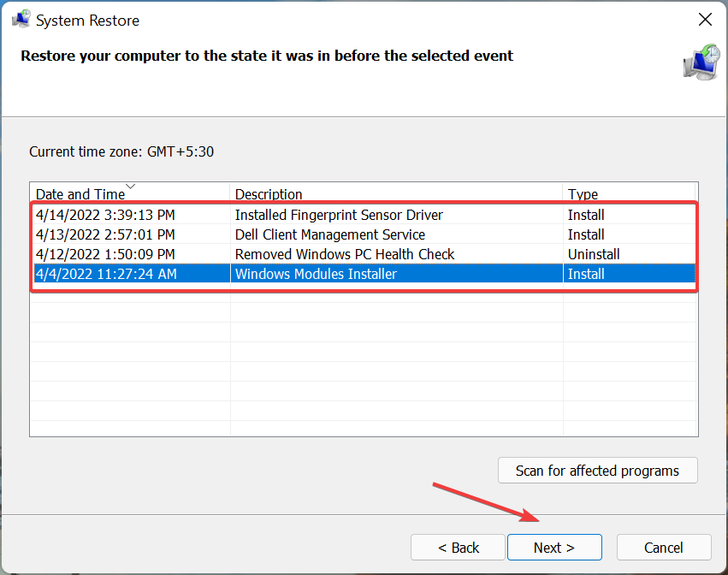The height and width of the screenshot is (575, 728).
Task: Cancel the System Restore wizard
Action: [664, 547]
